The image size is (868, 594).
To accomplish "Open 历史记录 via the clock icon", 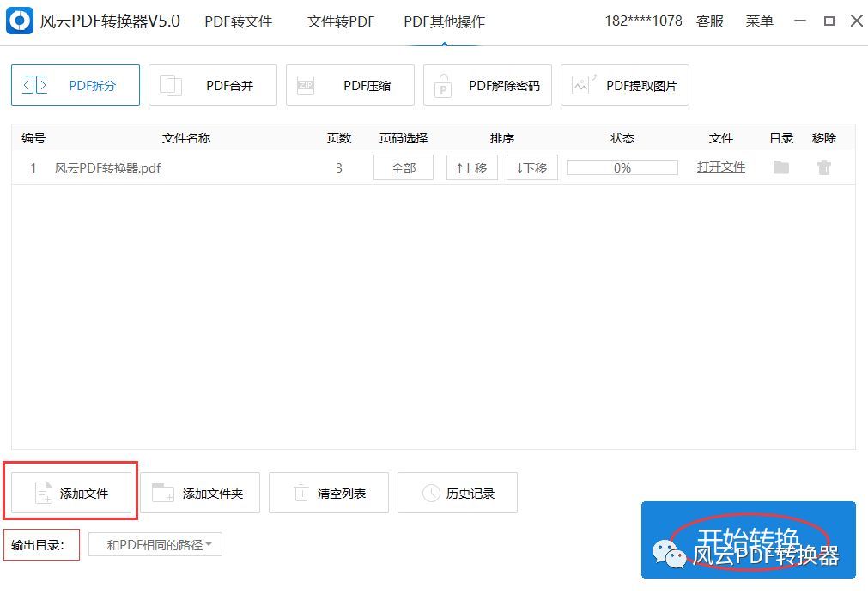I will (430, 493).
